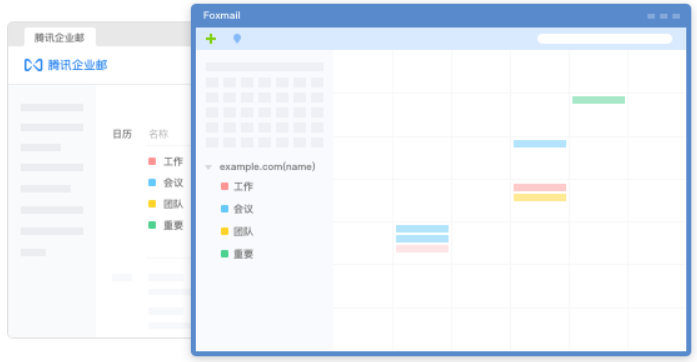Click the search field in Foxmail toolbar

(x=605, y=39)
